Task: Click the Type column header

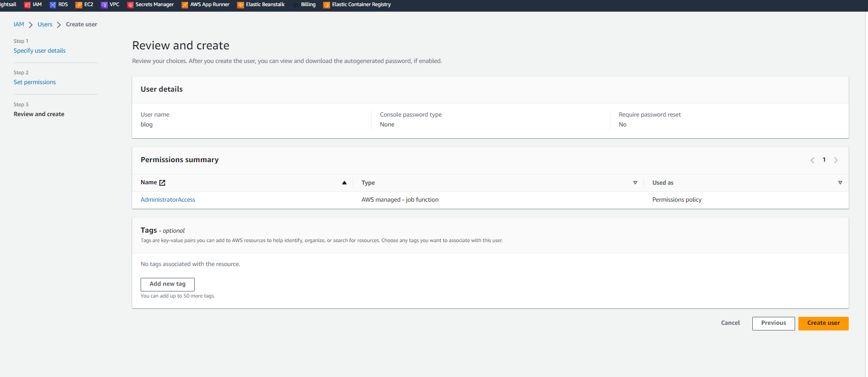Action: [368, 183]
